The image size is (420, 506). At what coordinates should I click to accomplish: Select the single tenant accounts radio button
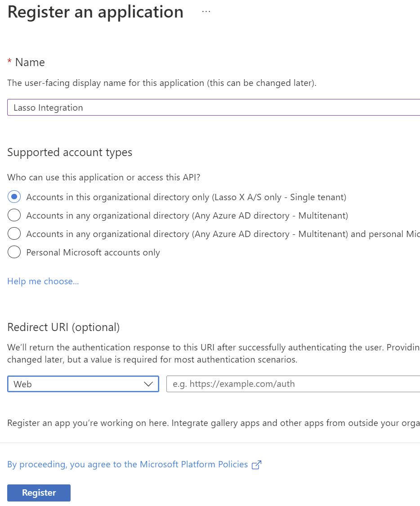click(x=14, y=197)
